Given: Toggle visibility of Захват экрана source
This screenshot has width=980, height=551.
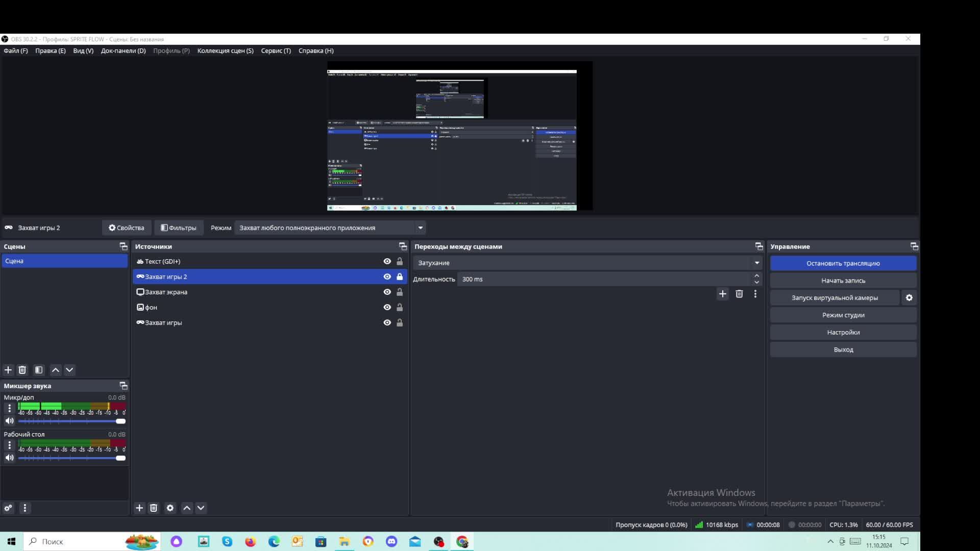Looking at the screenshot, I should (x=387, y=292).
